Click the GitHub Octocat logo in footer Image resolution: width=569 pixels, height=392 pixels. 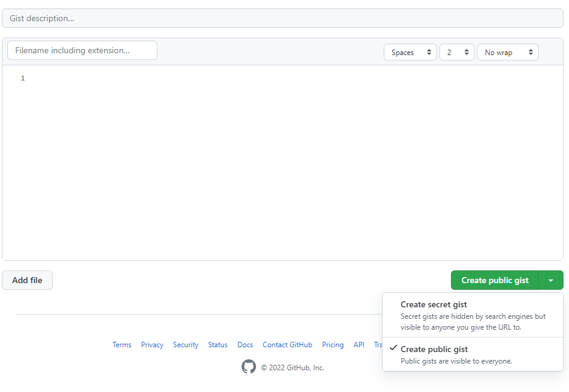click(249, 367)
